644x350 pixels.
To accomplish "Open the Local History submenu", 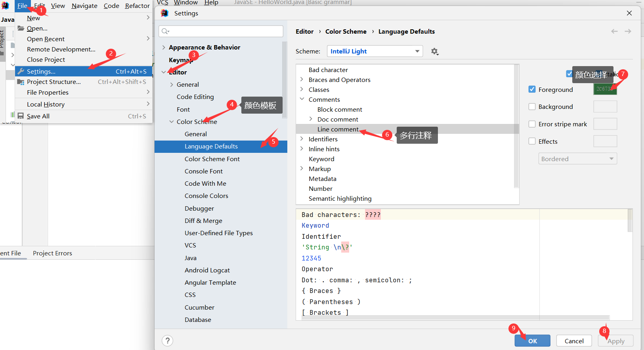I will pyautogui.click(x=84, y=104).
